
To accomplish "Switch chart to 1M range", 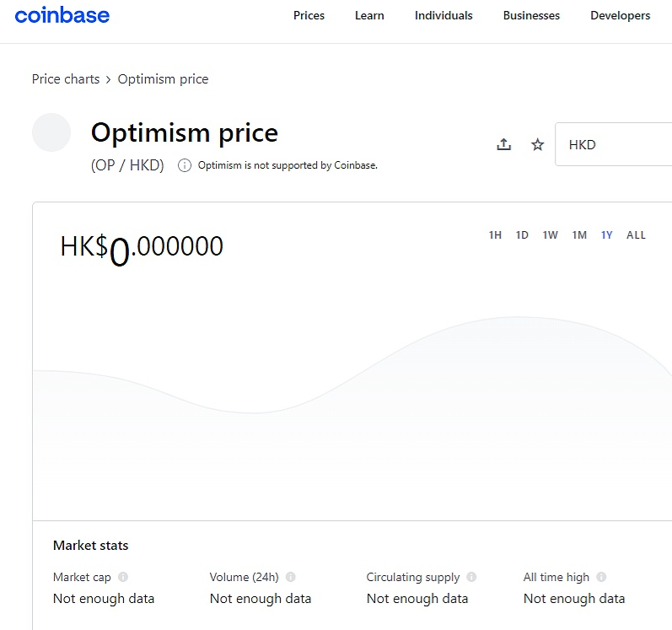I will tap(578, 235).
